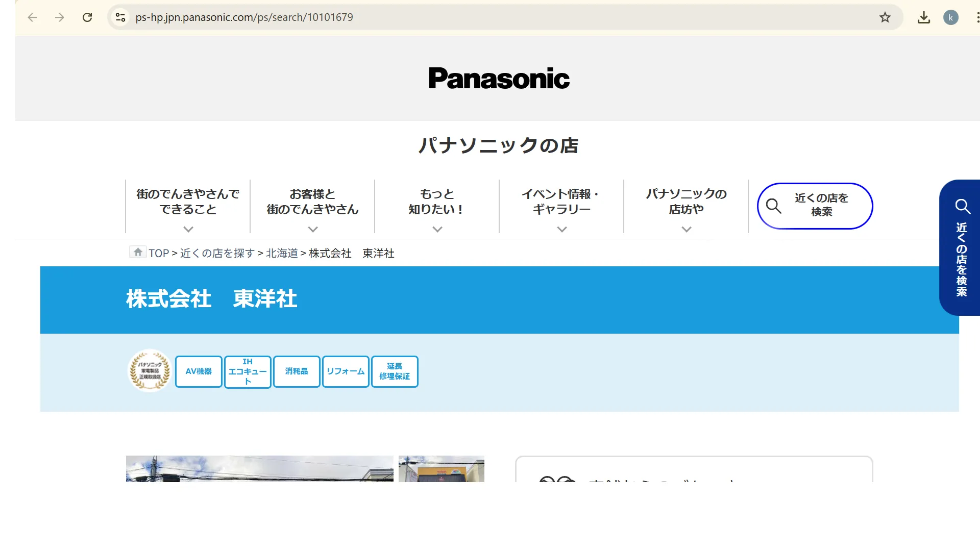The image size is (980, 551).
Task: Click the browser forward arrow
Action: coord(60,17)
